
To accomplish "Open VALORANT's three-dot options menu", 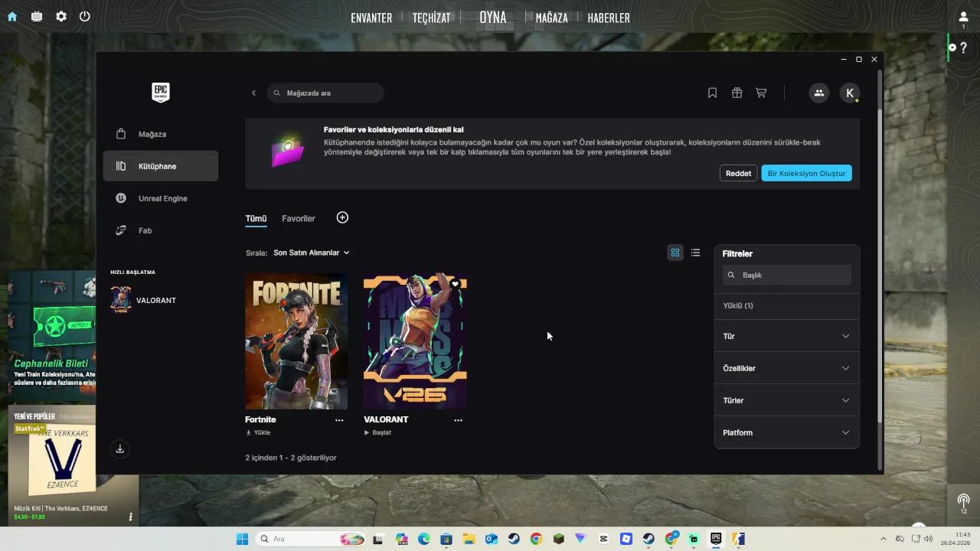I will (x=458, y=420).
